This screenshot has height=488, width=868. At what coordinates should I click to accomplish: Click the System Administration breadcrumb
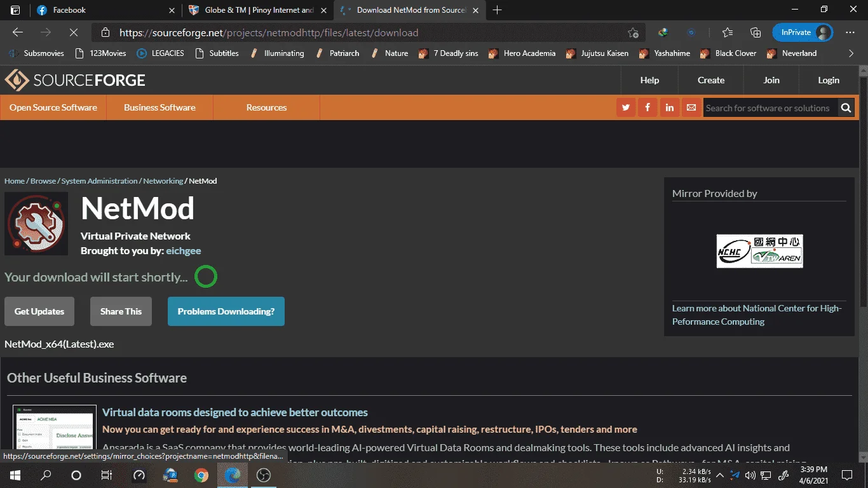pyautogui.click(x=100, y=181)
